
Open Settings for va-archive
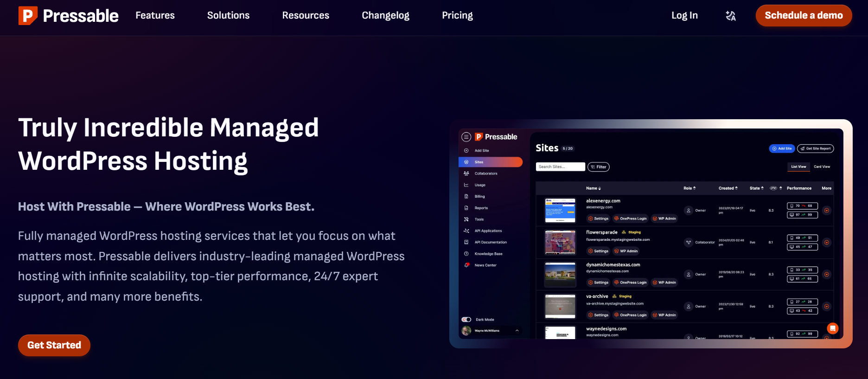click(x=598, y=315)
